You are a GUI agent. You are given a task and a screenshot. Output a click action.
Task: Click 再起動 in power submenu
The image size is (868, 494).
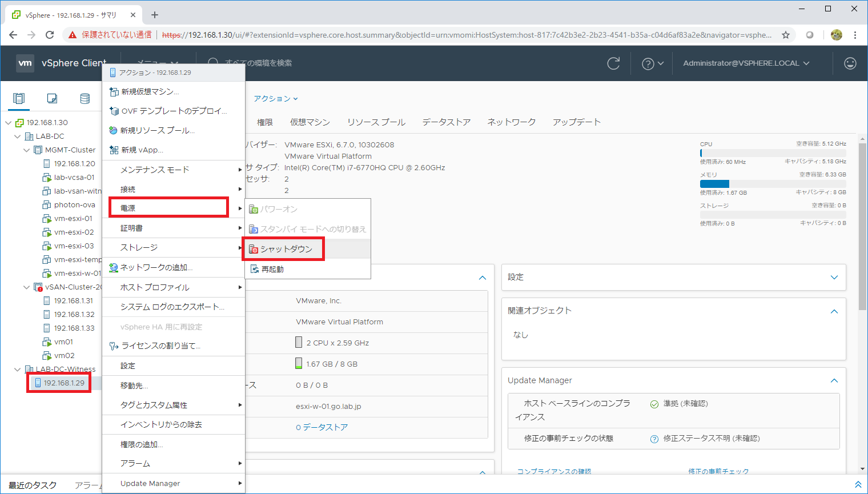click(x=308, y=269)
